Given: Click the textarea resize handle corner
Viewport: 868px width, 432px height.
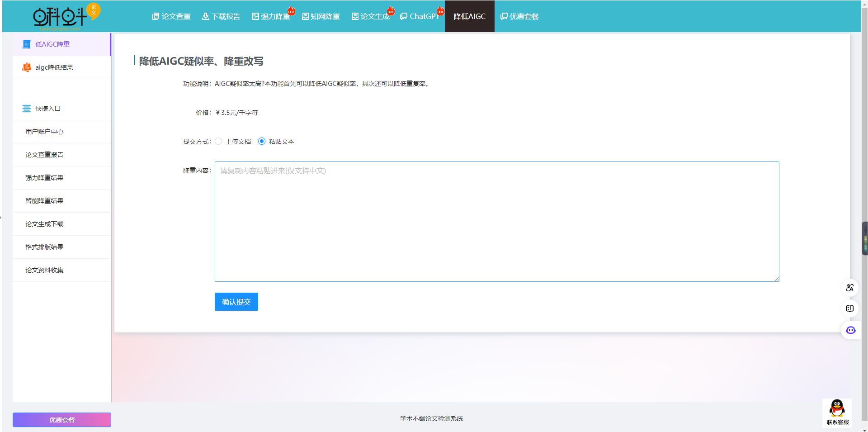Looking at the screenshot, I should click(x=777, y=279).
